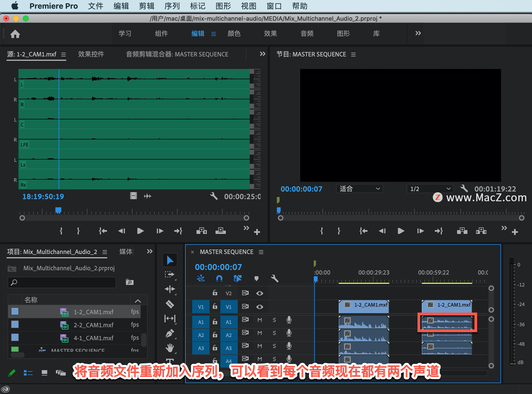
Task: Solo track A1
Action: coord(274,320)
